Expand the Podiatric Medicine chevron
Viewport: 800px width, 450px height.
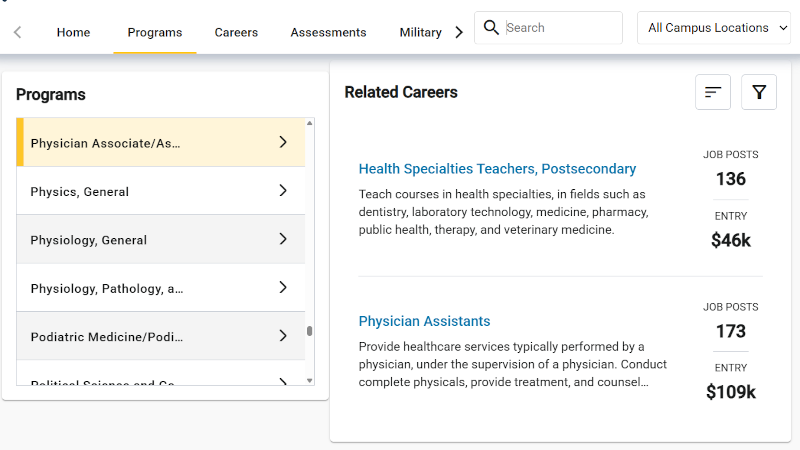click(x=283, y=336)
